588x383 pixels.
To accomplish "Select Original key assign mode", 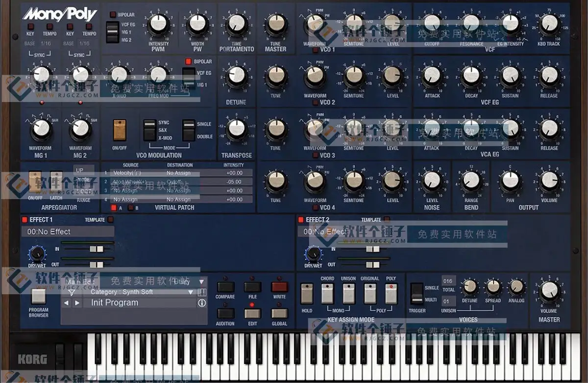I will (x=370, y=293).
